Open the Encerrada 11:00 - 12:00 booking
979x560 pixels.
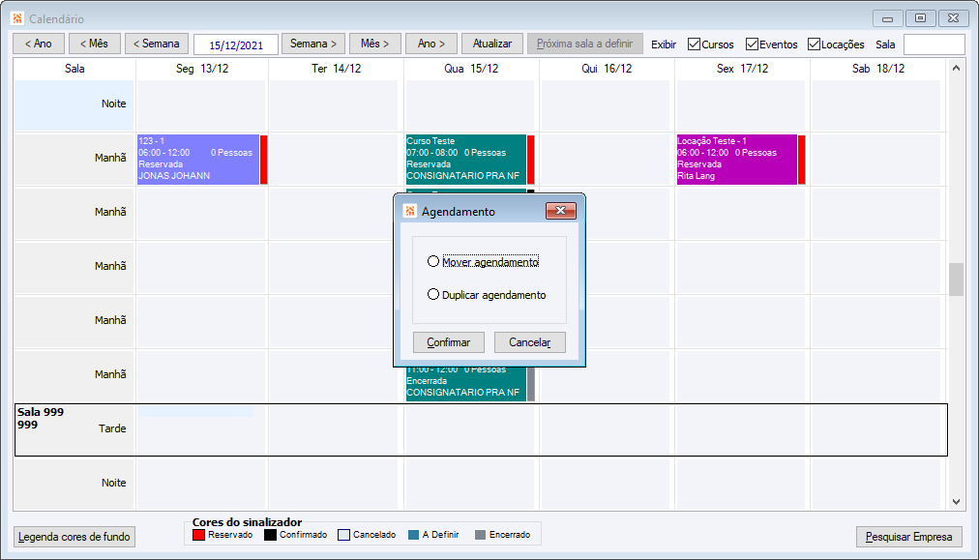click(x=465, y=384)
